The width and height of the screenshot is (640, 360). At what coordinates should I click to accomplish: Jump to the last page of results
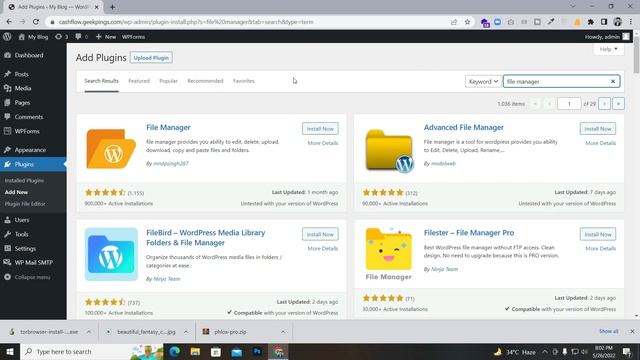point(618,104)
